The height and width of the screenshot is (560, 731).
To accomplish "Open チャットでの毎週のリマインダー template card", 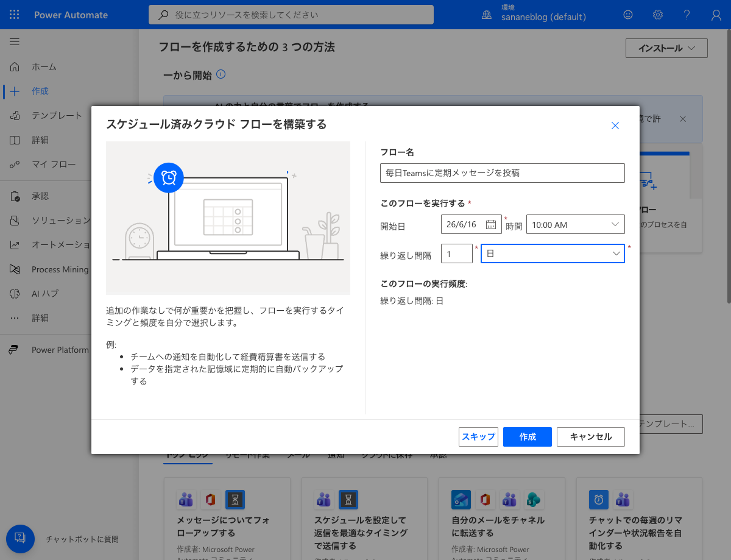I will (640, 519).
